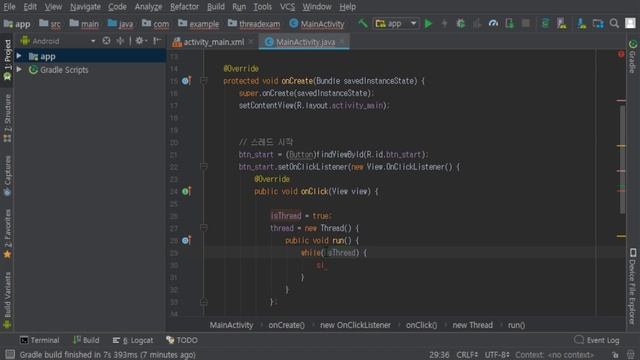Toggle the TODO tool window
This screenshot has width=640, height=360.
(182, 340)
